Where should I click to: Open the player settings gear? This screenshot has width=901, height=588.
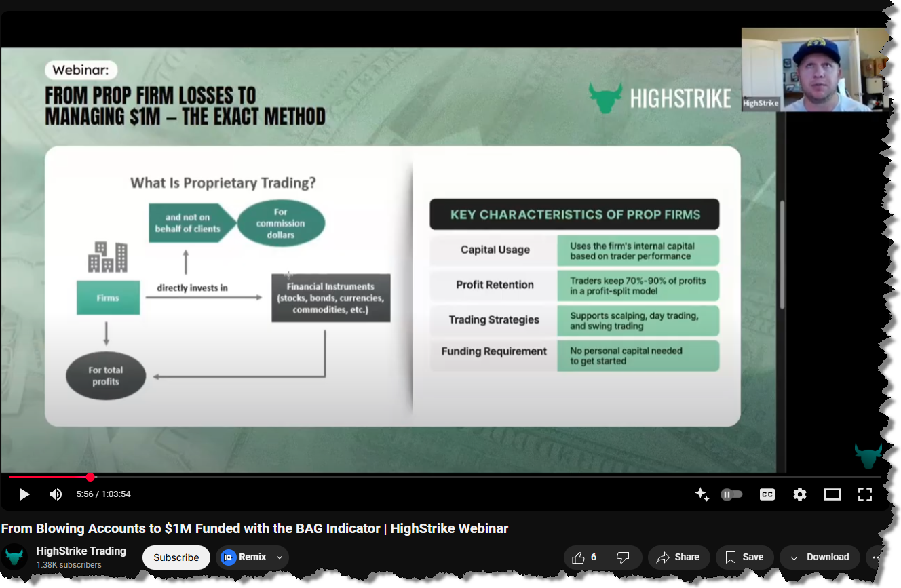click(800, 494)
